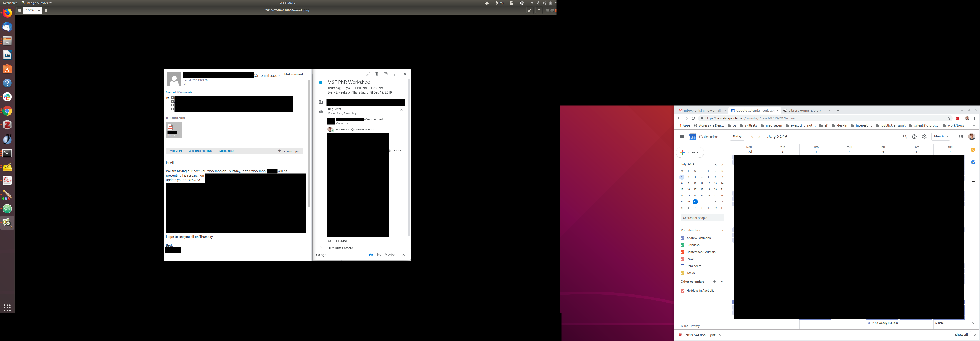Toggle Holidays in Australia calendar
Viewport: 980px width, 341px height.
pyautogui.click(x=682, y=291)
